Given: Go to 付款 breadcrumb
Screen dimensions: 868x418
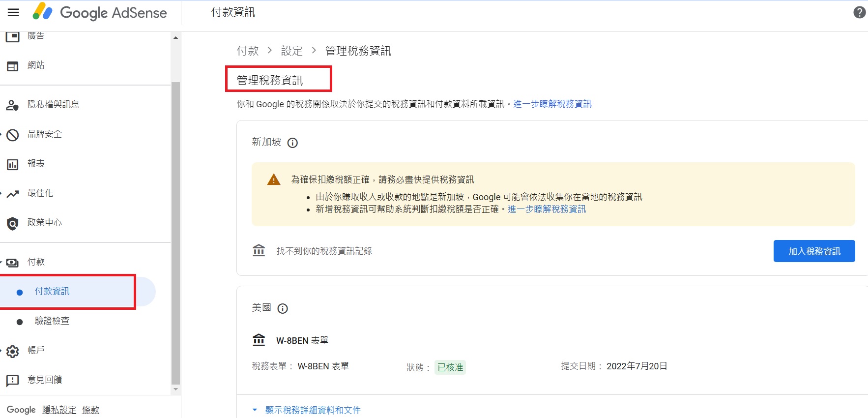Looking at the screenshot, I should tap(248, 51).
